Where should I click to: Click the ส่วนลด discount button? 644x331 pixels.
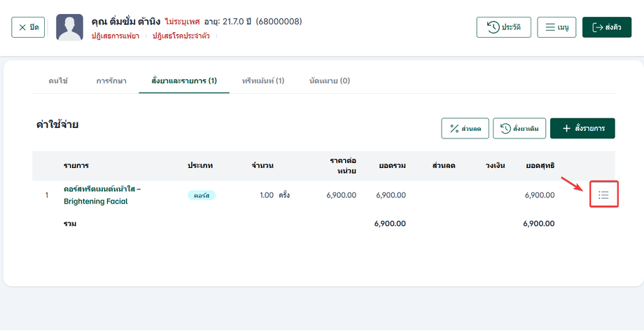click(x=465, y=129)
